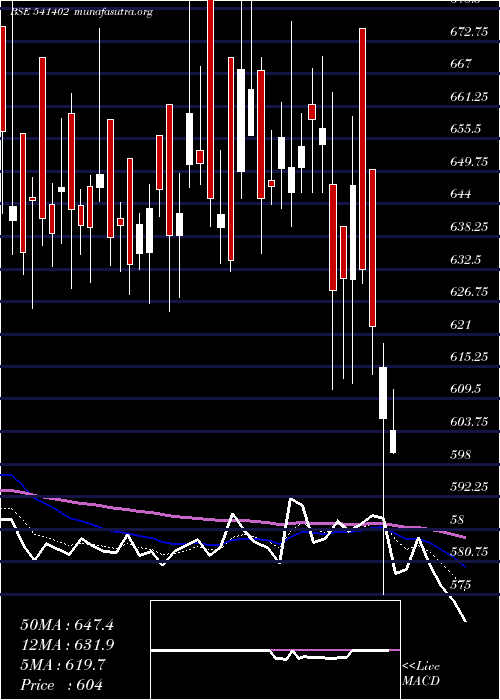Select the Price : 604 value
500x700 pixels.
[62, 685]
